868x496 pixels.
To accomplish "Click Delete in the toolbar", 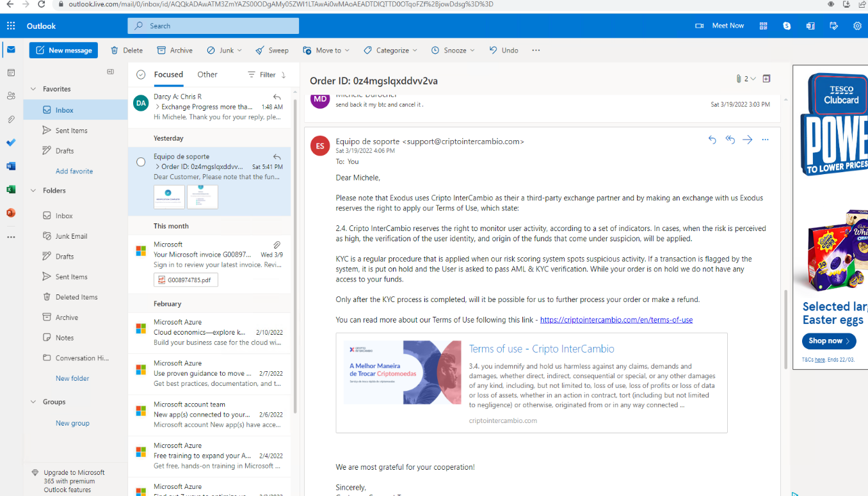I will [127, 51].
